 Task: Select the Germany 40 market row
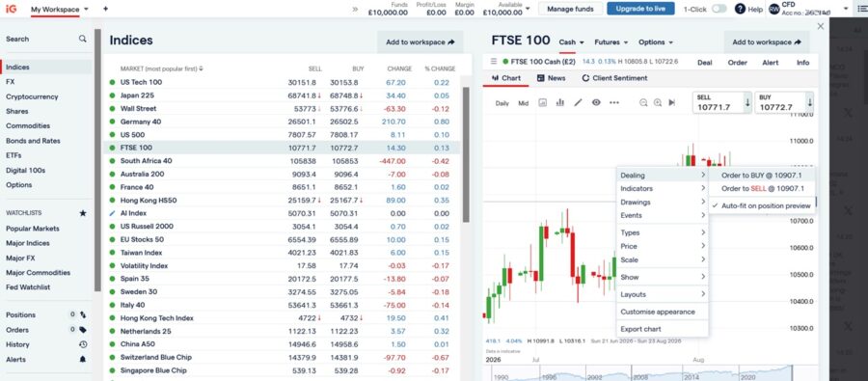pyautogui.click(x=282, y=122)
